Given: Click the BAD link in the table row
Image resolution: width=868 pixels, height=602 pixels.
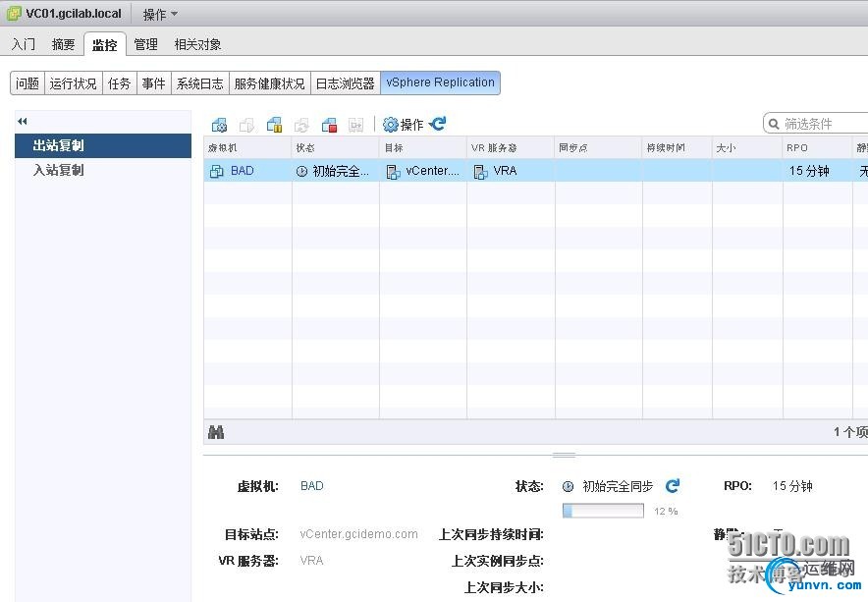Looking at the screenshot, I should coord(243,171).
